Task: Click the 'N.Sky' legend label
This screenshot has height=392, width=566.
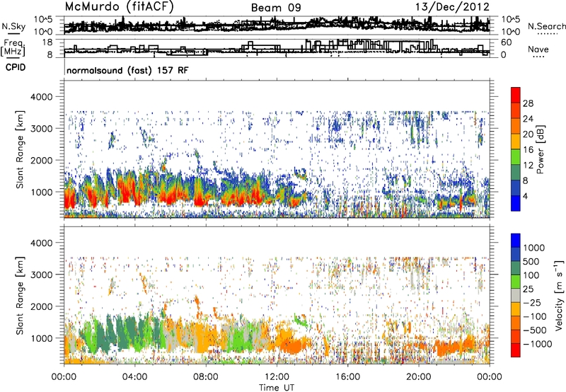Action: pyautogui.click(x=13, y=26)
